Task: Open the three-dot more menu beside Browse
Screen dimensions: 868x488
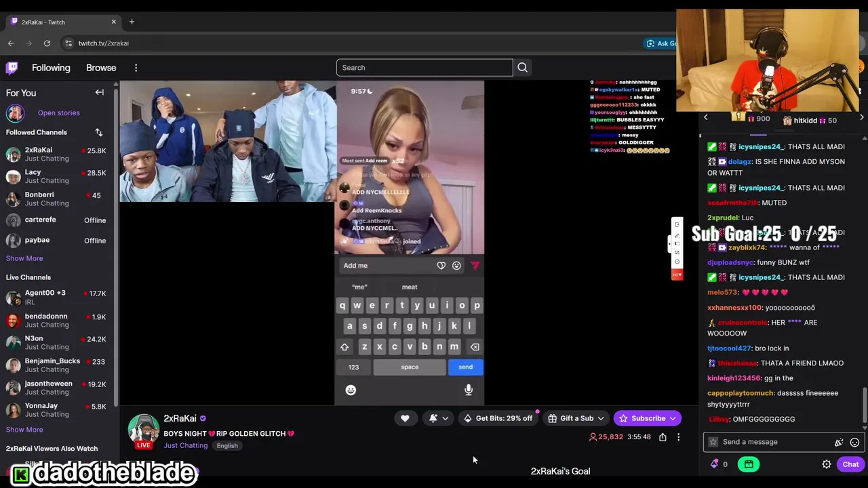Action: click(136, 68)
